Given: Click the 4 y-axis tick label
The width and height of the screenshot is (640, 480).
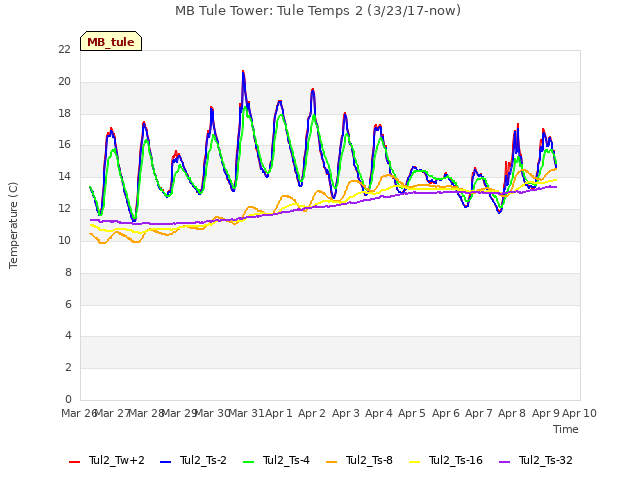Looking at the screenshot, I should (68, 336).
